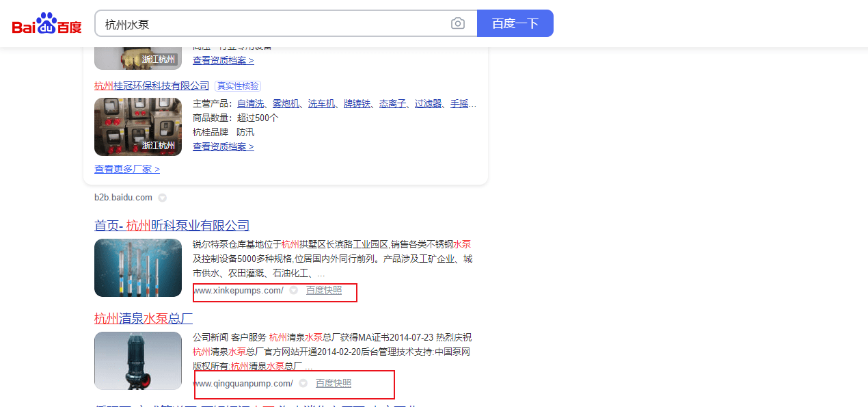
Task: Open the arrow menu next to www.xinkepumps.com/
Action: [x=293, y=291]
